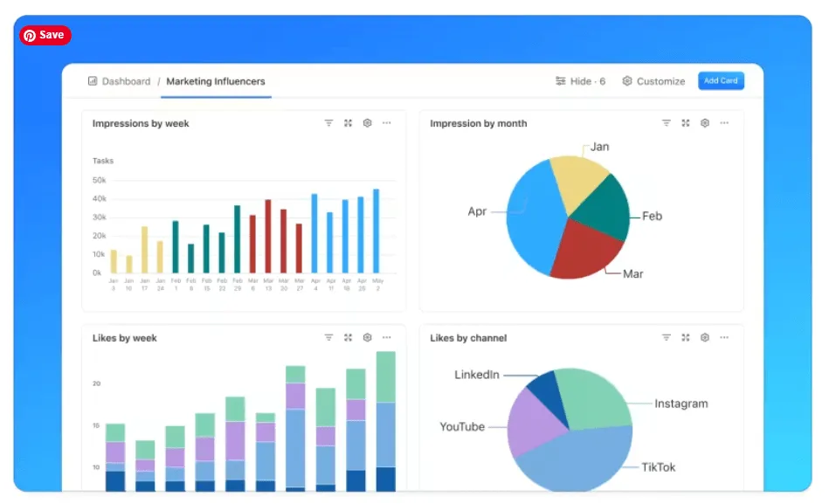Viewport: 836px width, 504px height.
Task: Click the Mar pie label
Action: click(x=632, y=273)
